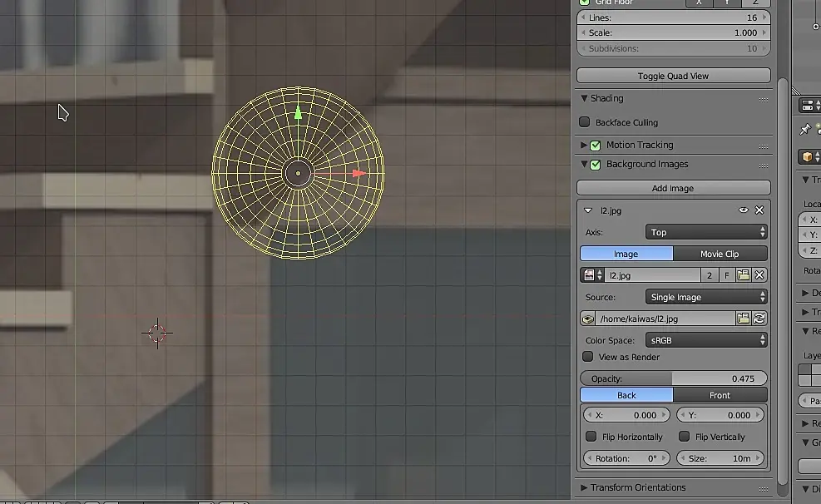Click the sphere object origin center
Image resolution: width=821 pixels, height=504 pixels.
298,173
